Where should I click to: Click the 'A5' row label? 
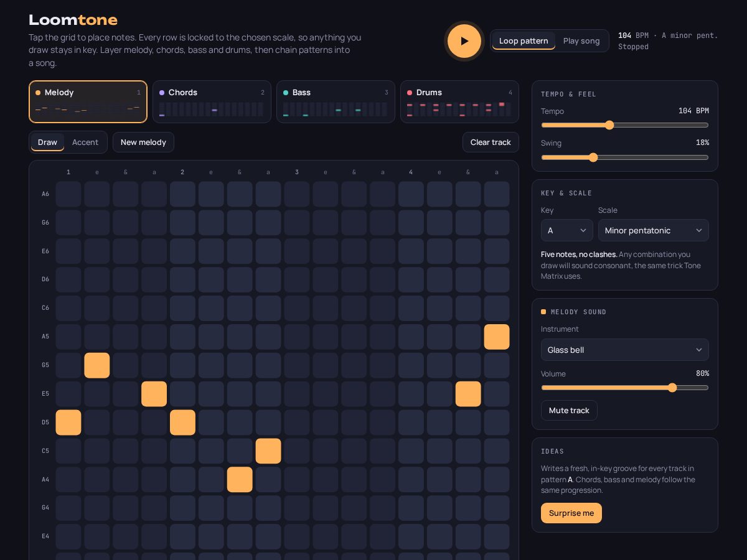[x=45, y=337]
